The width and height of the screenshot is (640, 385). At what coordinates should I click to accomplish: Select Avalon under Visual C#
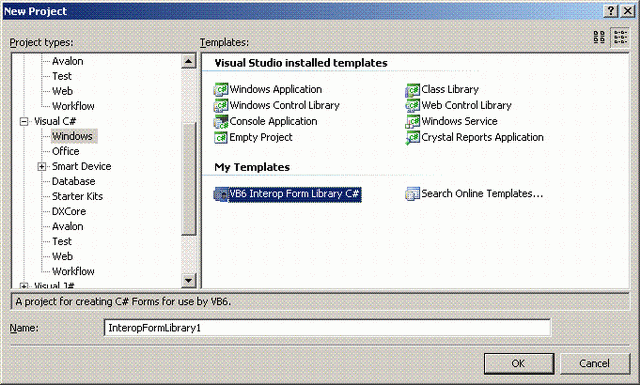[x=68, y=226]
